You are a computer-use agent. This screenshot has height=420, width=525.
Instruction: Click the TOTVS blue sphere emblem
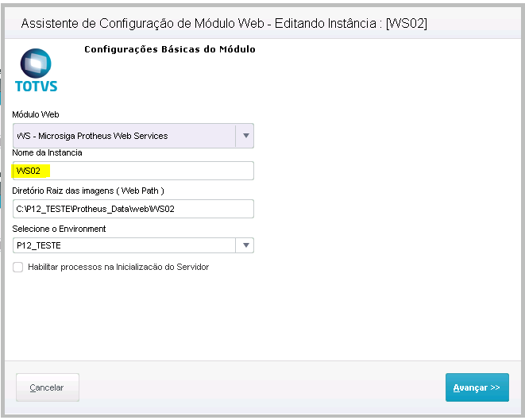[37, 63]
